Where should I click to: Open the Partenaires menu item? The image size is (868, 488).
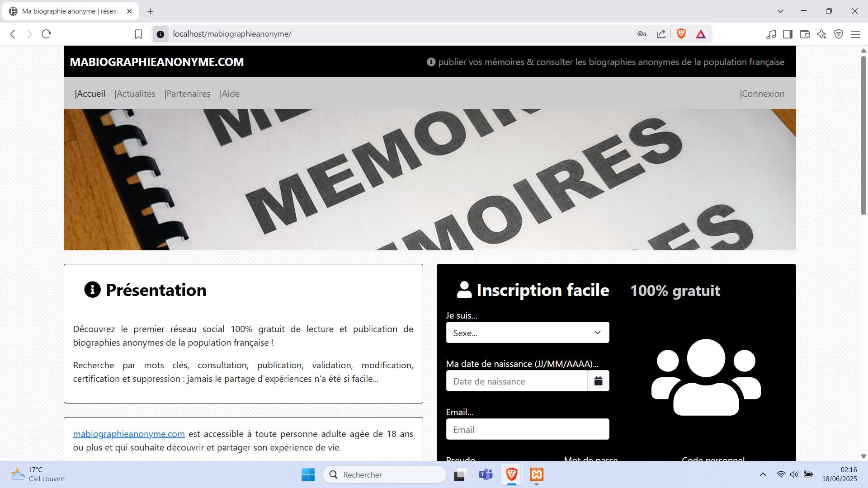[x=188, y=94]
